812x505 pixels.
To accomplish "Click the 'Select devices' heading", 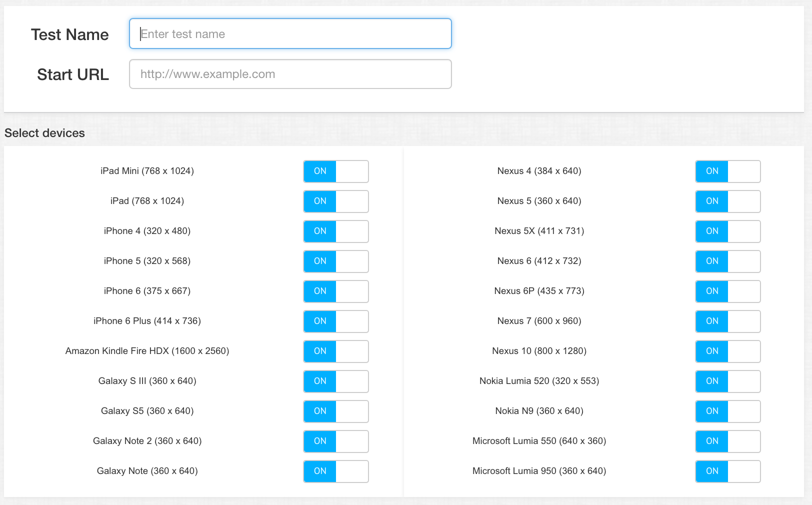I will [x=44, y=133].
